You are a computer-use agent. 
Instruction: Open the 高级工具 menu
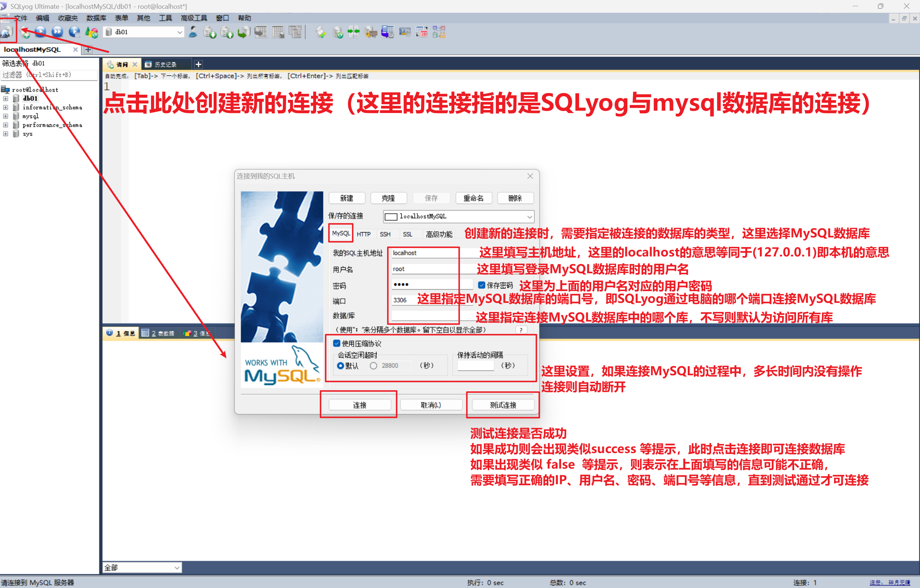click(194, 18)
